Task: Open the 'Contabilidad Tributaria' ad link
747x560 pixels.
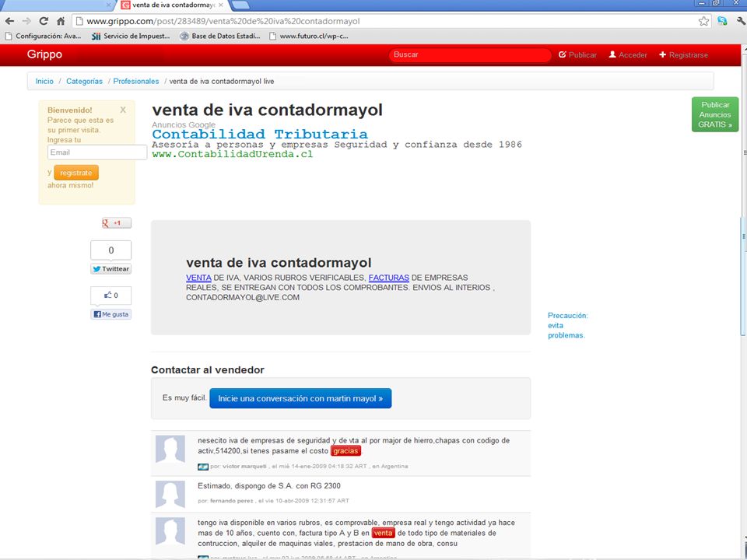Action: click(260, 135)
